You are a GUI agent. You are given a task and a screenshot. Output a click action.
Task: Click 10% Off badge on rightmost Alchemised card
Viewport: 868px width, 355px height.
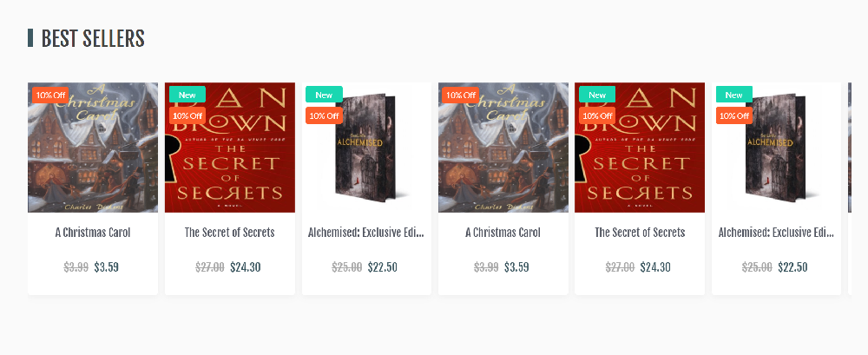pyautogui.click(x=734, y=115)
